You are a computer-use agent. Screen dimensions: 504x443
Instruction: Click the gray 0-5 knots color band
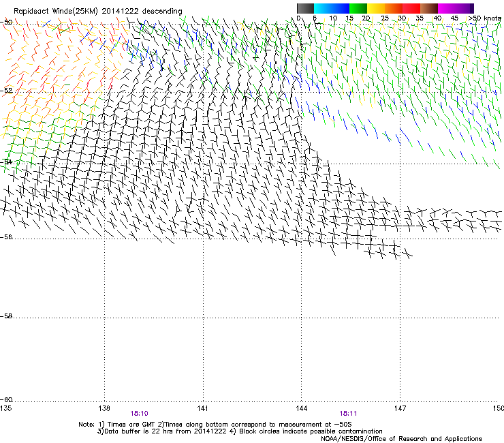(305, 8)
